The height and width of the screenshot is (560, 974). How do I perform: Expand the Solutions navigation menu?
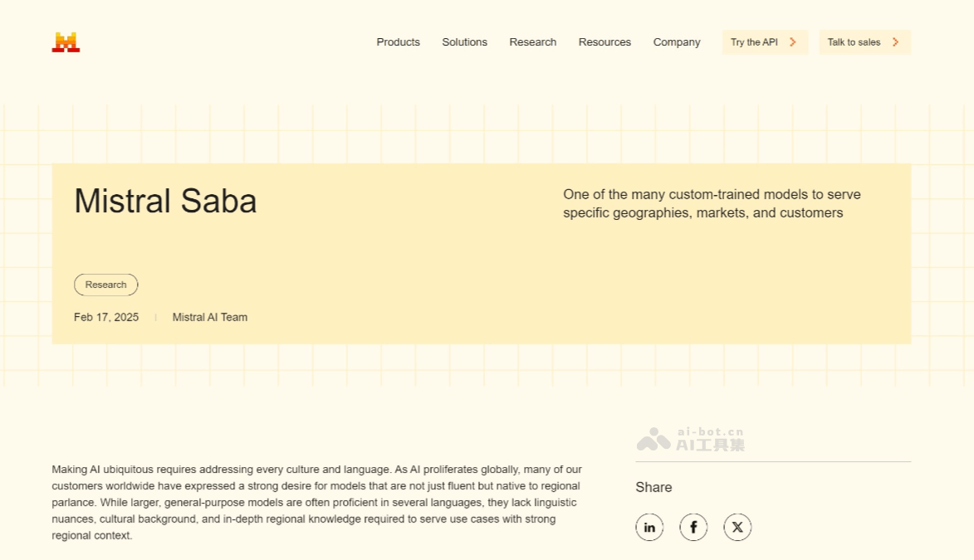(464, 42)
